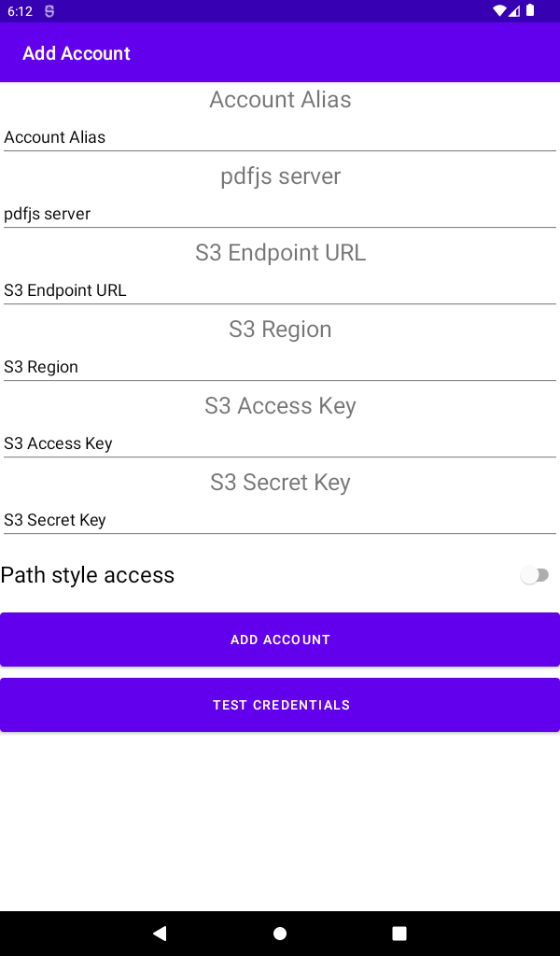Tap the Android back navigation button
Screen dimensions: 560x956
point(160,933)
